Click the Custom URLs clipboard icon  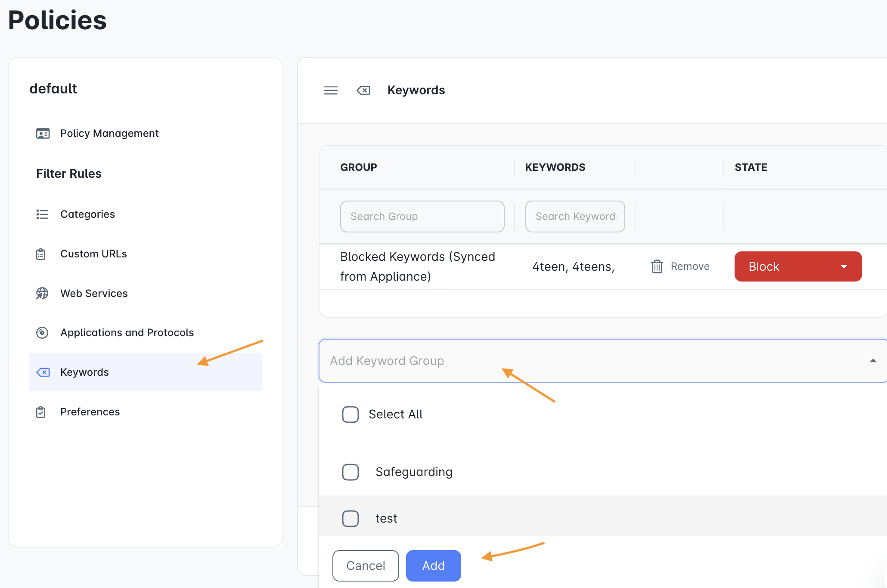click(41, 254)
